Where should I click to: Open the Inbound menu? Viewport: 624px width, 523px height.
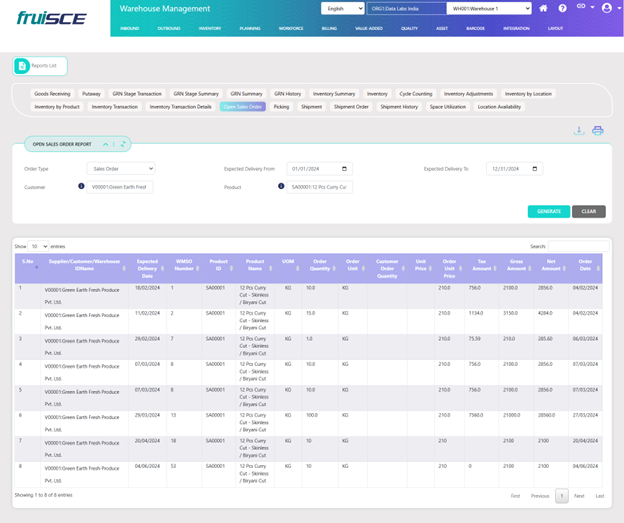(x=129, y=28)
